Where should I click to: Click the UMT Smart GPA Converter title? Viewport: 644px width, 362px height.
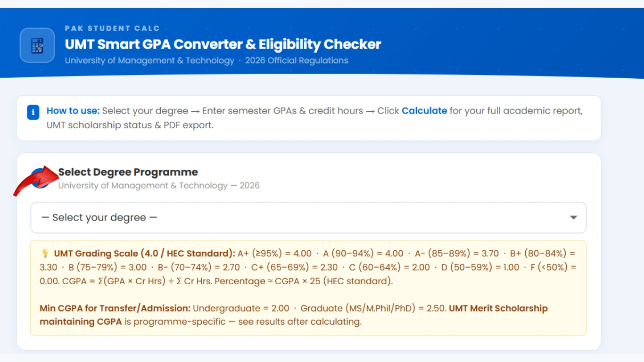coord(223,44)
